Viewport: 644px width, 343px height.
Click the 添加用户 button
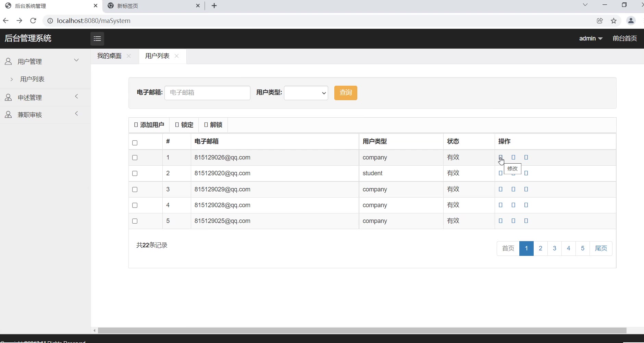coord(149,125)
